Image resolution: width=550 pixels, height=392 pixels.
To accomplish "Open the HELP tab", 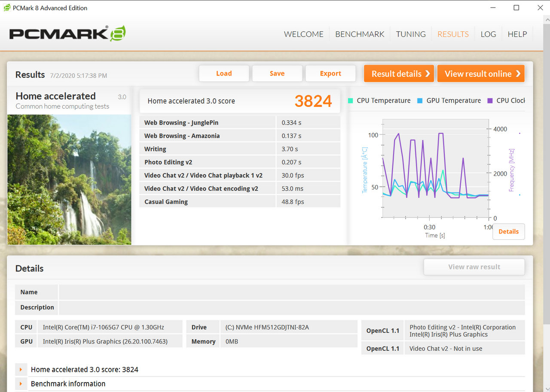I will click(x=517, y=34).
